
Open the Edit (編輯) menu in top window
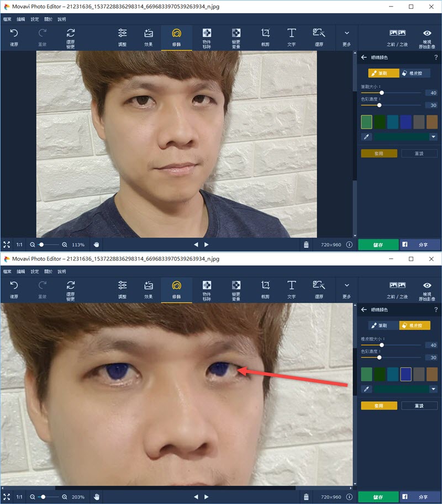[x=21, y=19]
